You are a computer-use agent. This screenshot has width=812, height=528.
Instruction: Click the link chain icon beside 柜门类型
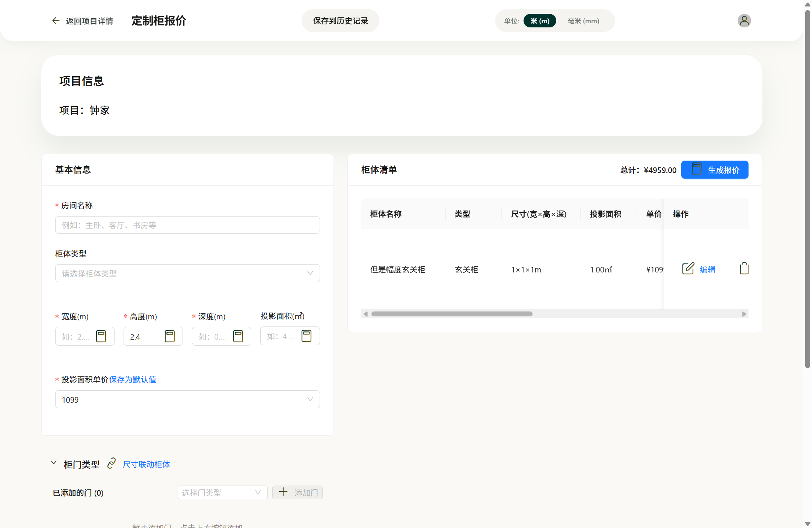pos(112,464)
